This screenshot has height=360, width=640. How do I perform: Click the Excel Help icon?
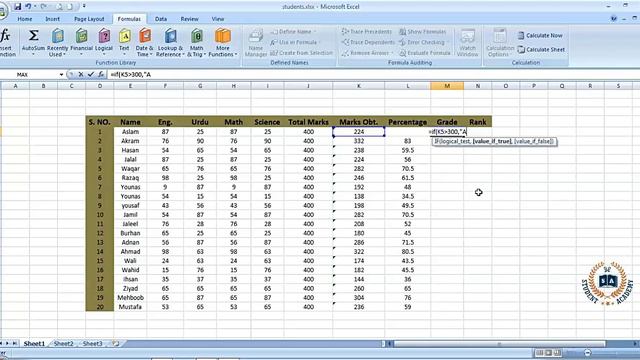point(613,19)
